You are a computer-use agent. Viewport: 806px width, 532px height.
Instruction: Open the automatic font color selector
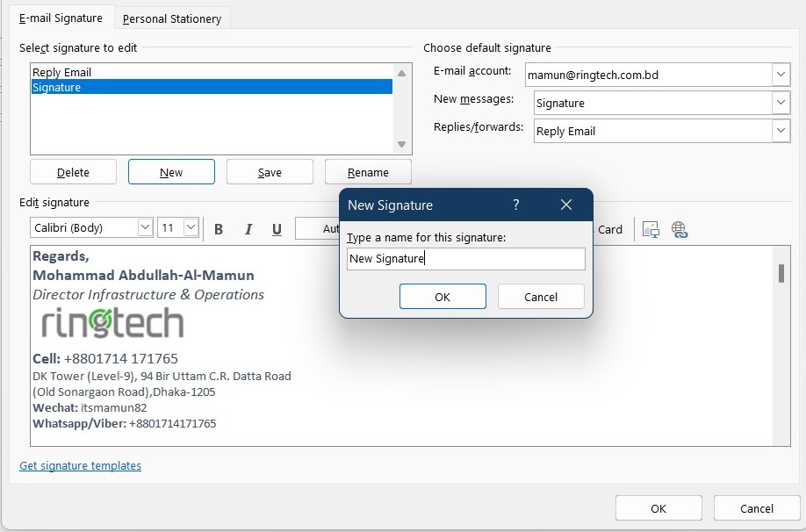click(x=320, y=228)
